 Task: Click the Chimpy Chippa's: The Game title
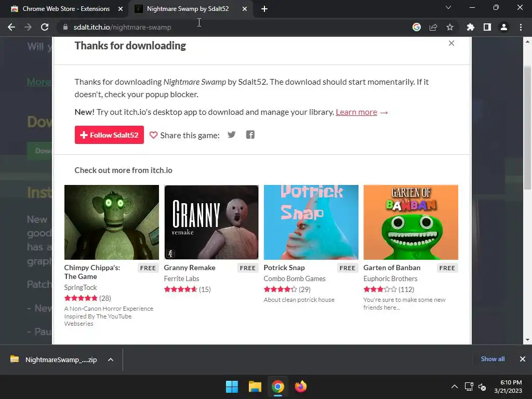click(92, 272)
